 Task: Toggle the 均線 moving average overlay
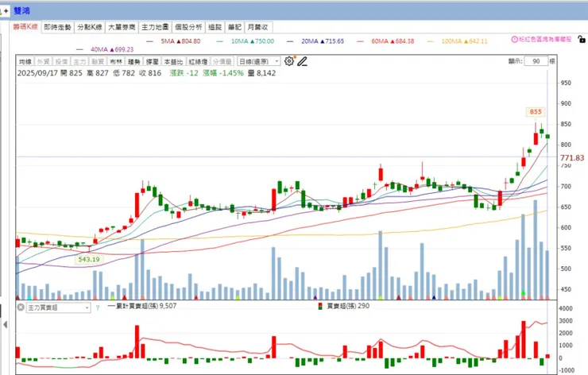(25, 61)
